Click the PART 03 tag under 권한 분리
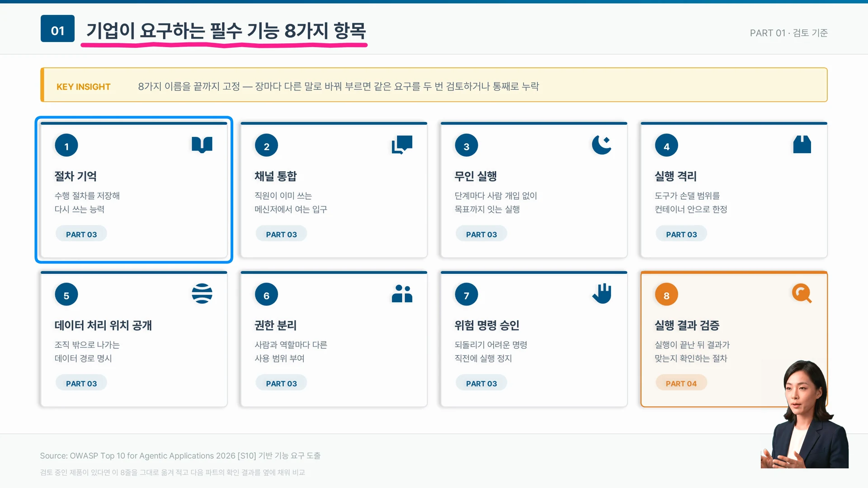 (x=281, y=383)
